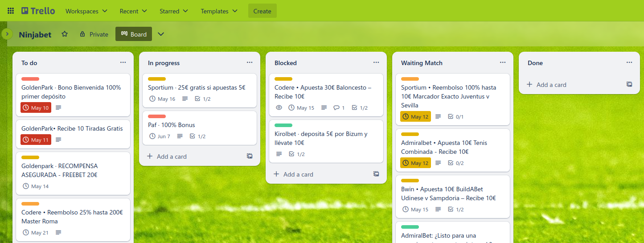Toggle the May 16 due date badge
Screen dimensions: 644x243
click(162, 99)
